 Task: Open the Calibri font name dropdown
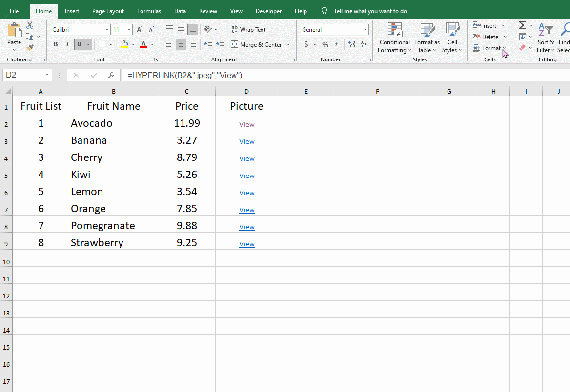107,29
